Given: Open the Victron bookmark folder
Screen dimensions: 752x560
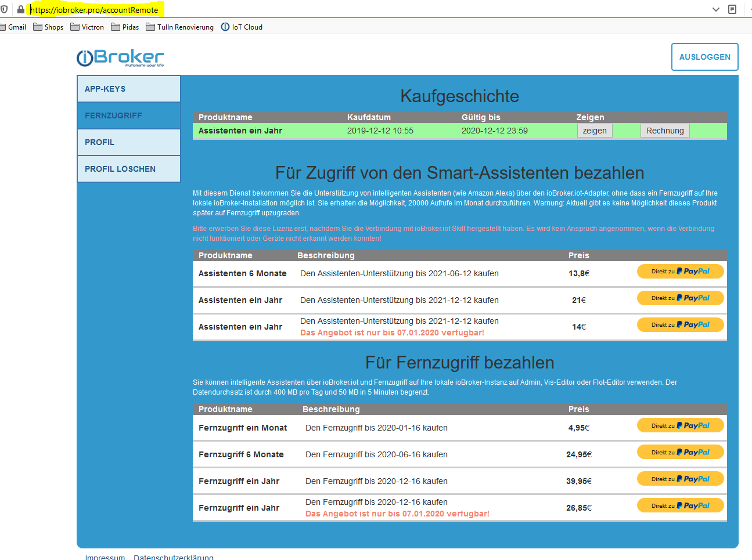Looking at the screenshot, I should click(87, 27).
